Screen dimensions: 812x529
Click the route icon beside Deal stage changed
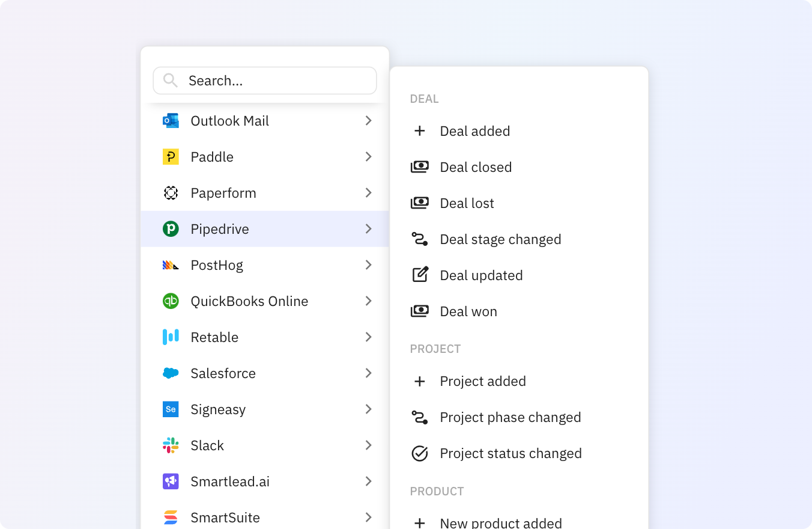[x=420, y=239]
